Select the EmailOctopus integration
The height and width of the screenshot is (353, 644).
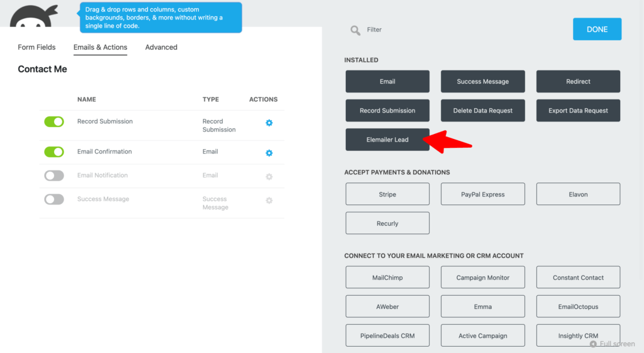click(578, 306)
